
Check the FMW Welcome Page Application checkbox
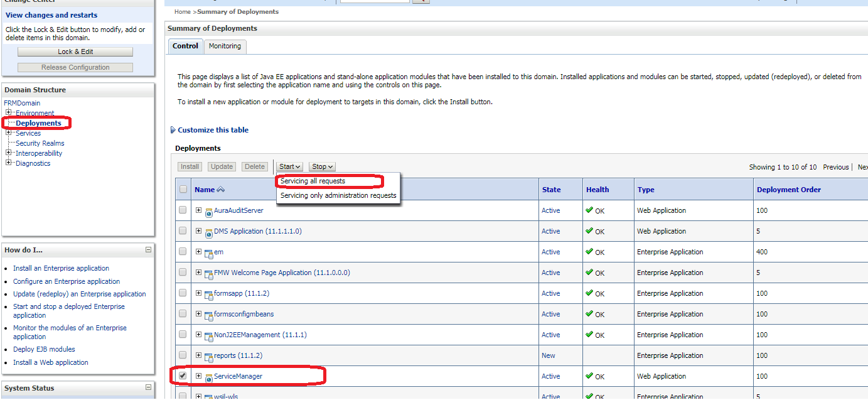183,272
